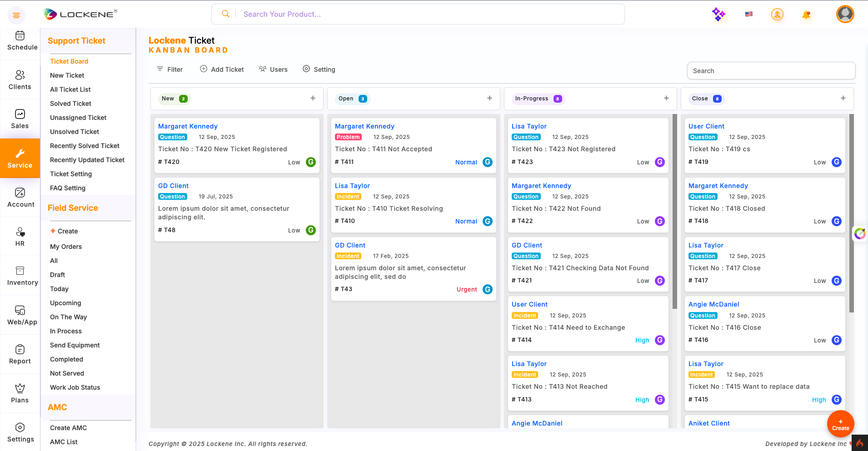Expand the Close column plus button
The width and height of the screenshot is (868, 451).
click(x=843, y=98)
